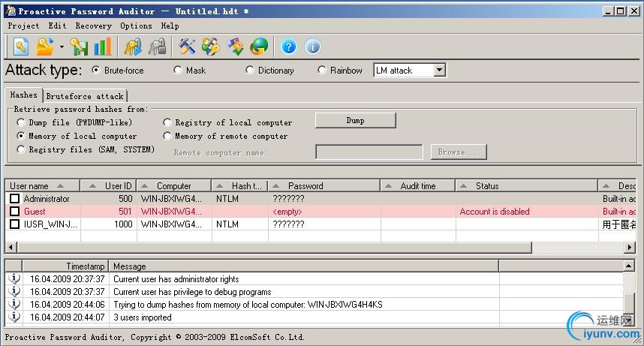Click the application icon in title bar
The height and width of the screenshot is (346, 644).
click(11, 11)
